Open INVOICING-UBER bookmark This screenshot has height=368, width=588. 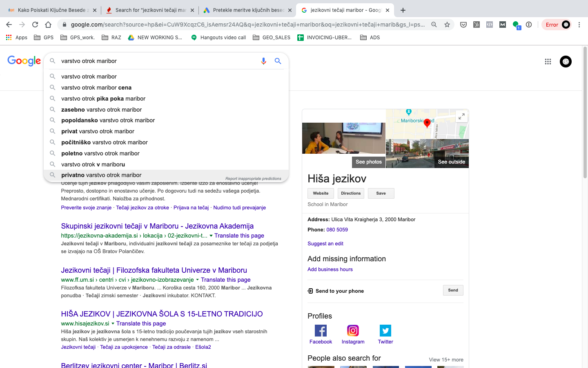[x=325, y=37]
